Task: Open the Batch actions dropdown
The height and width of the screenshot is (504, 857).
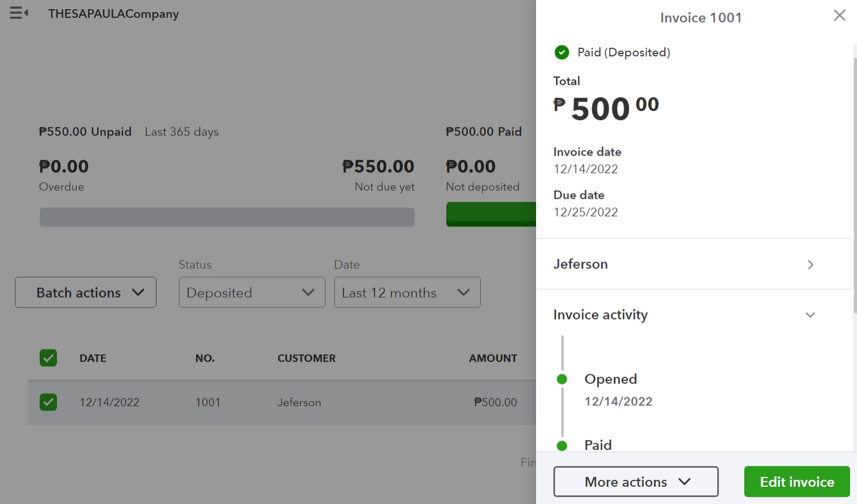Action: (86, 293)
